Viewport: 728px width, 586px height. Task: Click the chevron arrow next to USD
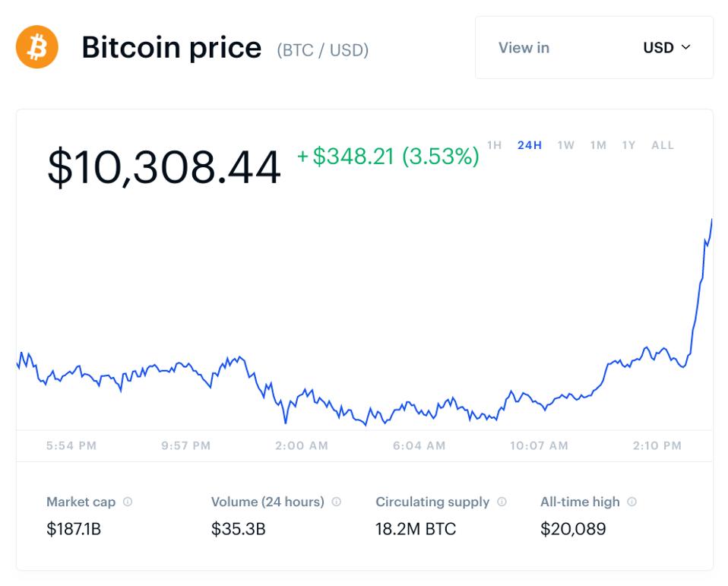[x=686, y=47]
